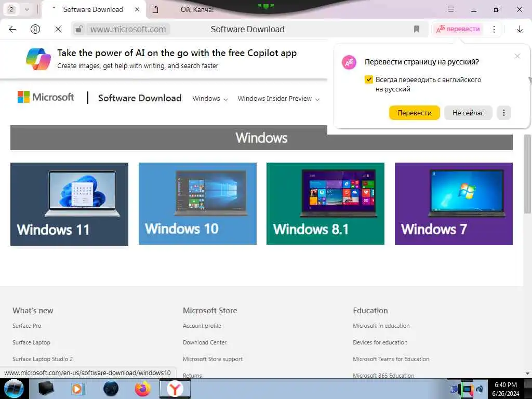Click the network monitor tray icon
Screen dimensions: 532x399
[x=467, y=390]
